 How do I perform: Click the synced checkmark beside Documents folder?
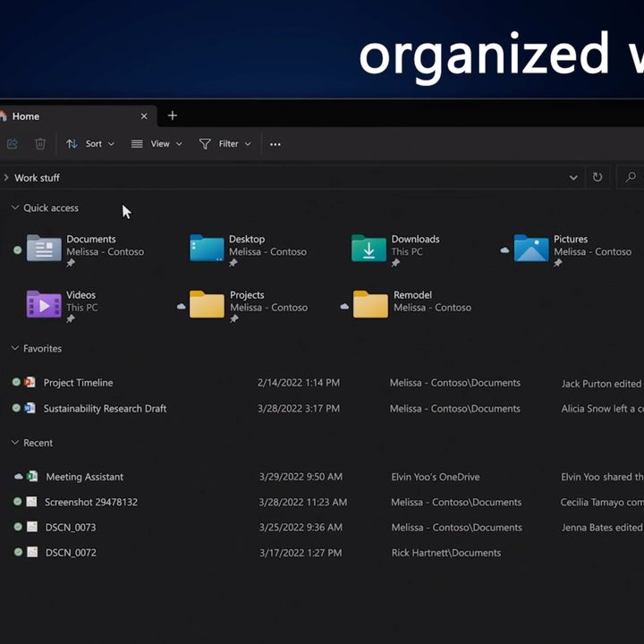(x=17, y=250)
